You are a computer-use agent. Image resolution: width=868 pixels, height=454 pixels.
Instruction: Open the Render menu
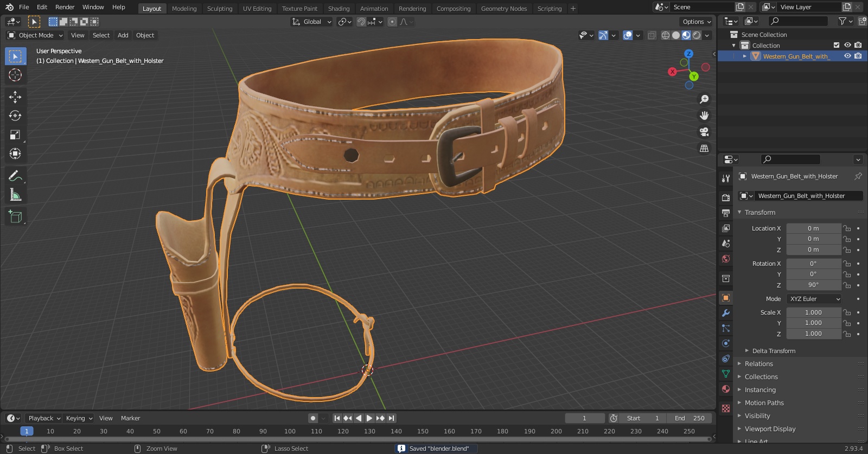[65, 7]
